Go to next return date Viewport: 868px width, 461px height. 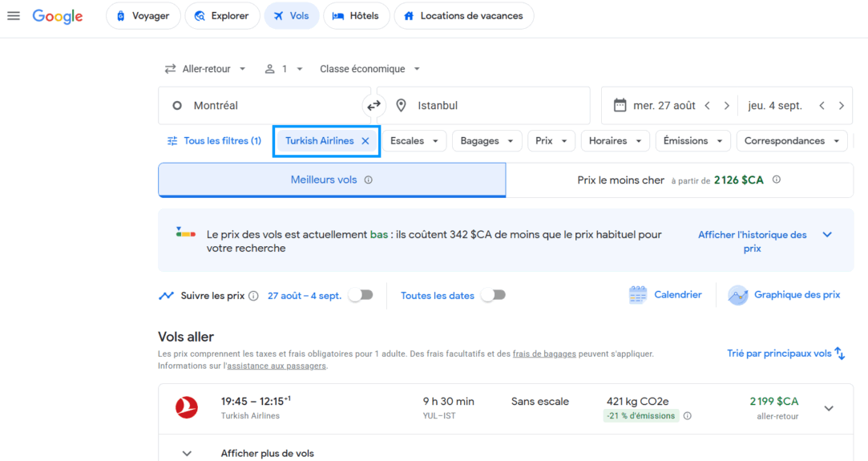(842, 106)
